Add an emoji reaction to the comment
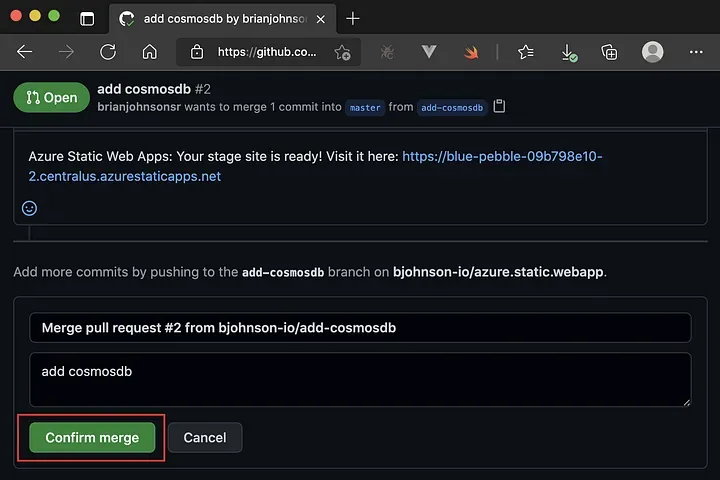Image resolution: width=720 pixels, height=480 pixels. point(29,208)
